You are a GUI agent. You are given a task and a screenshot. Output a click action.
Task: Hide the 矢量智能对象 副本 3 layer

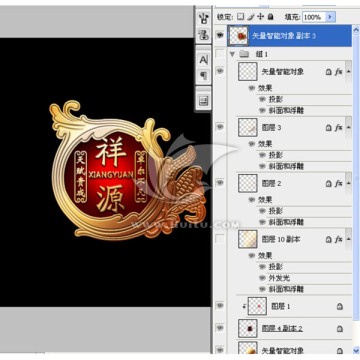point(220,36)
